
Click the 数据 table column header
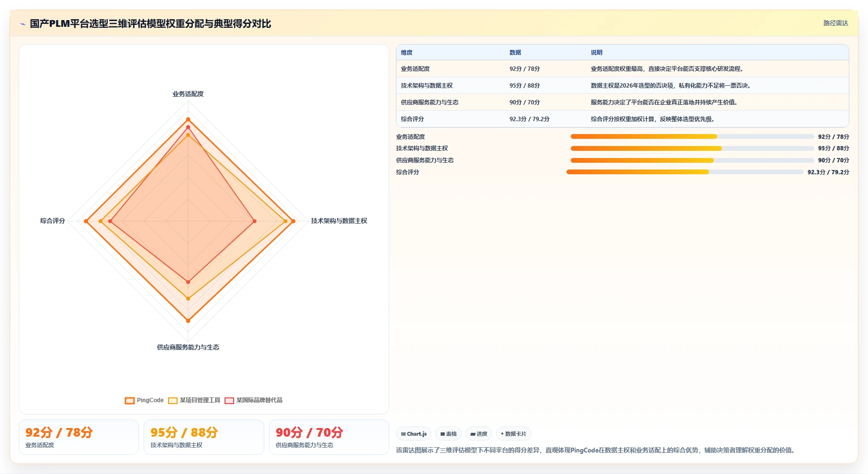tap(515, 53)
